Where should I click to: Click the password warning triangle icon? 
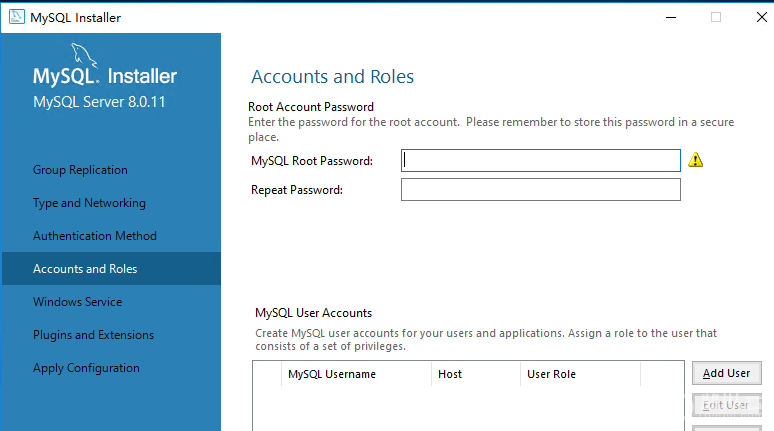(696, 160)
